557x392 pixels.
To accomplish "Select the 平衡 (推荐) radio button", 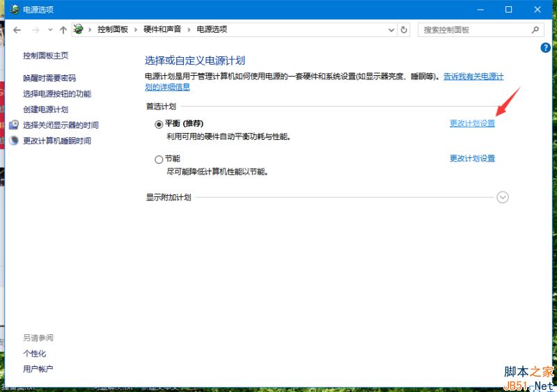I will (x=159, y=125).
